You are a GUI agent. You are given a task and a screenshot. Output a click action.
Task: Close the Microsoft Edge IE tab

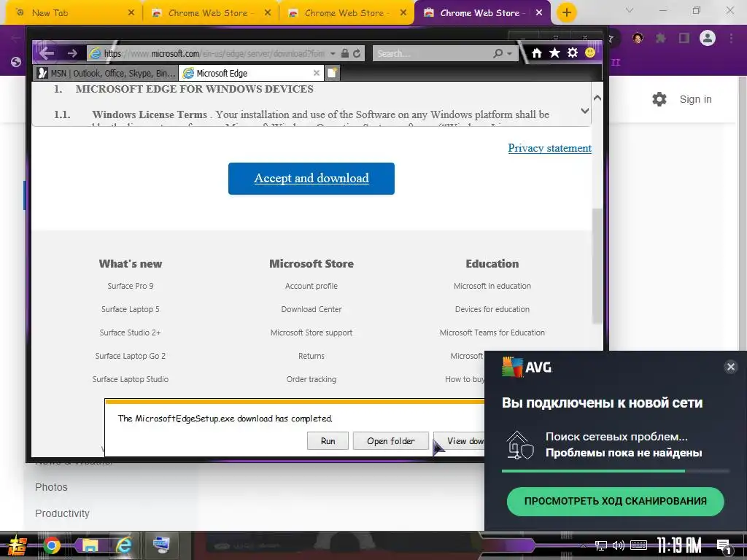pyautogui.click(x=317, y=73)
